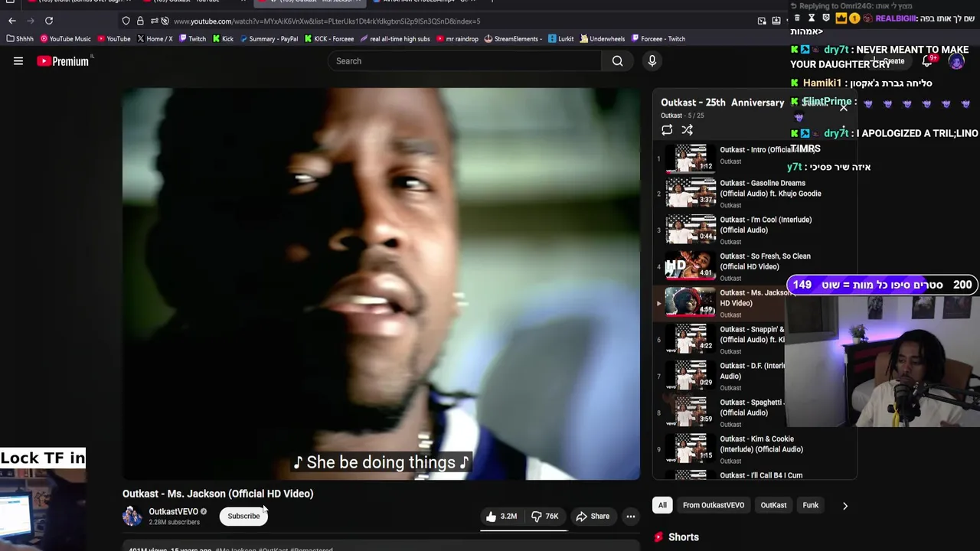Click the search magnifier button
Screen dimensions: 980x551
pyautogui.click(x=617, y=61)
